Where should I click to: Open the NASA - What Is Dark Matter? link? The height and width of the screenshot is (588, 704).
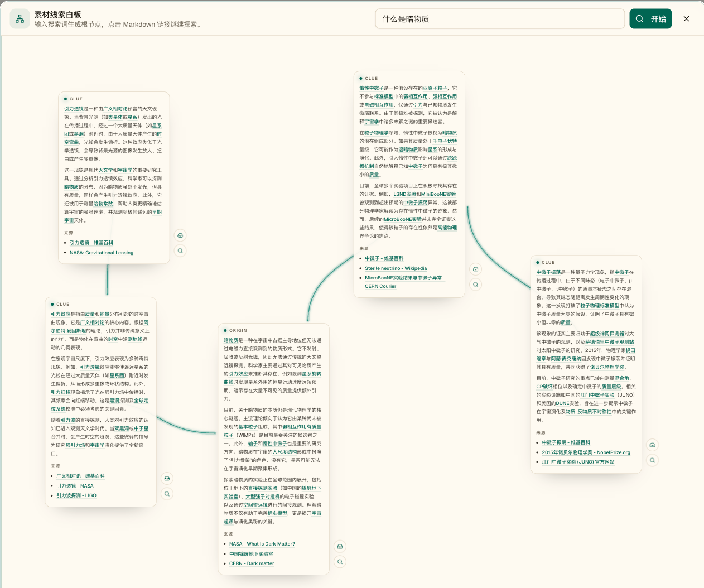click(x=262, y=544)
